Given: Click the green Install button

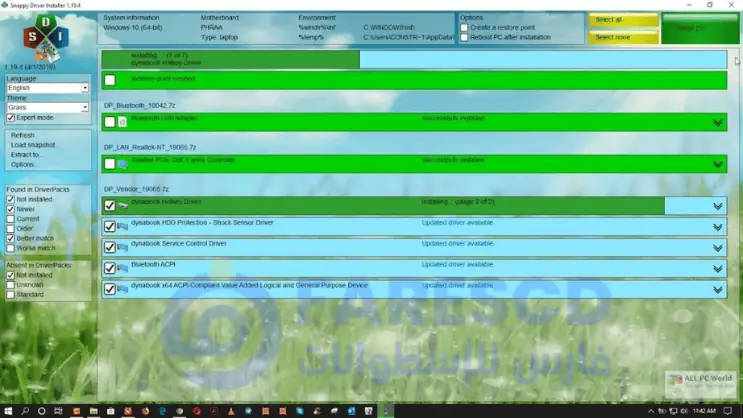Looking at the screenshot, I should point(700,28).
